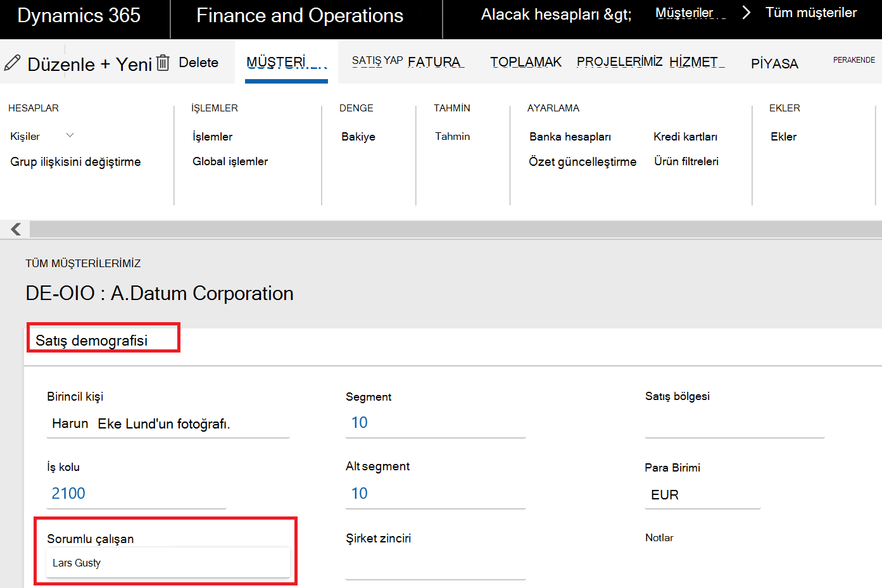This screenshot has height=588, width=882.
Task: Click the Birincil kişi field
Action: tap(168, 424)
